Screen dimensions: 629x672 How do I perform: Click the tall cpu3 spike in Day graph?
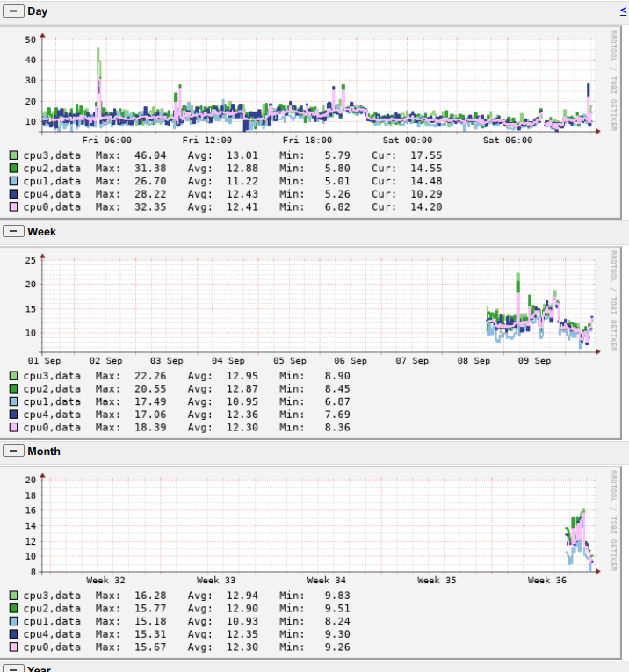(99, 61)
